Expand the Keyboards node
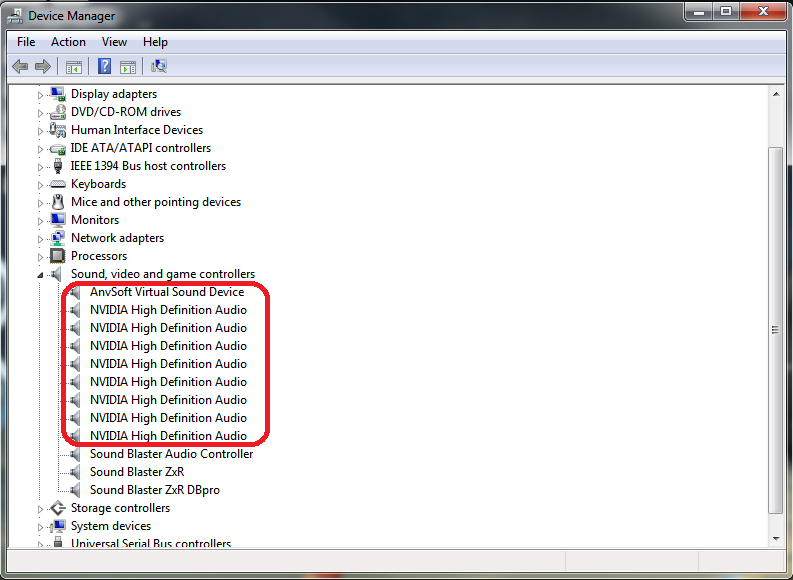This screenshot has width=793, height=580. tap(40, 185)
